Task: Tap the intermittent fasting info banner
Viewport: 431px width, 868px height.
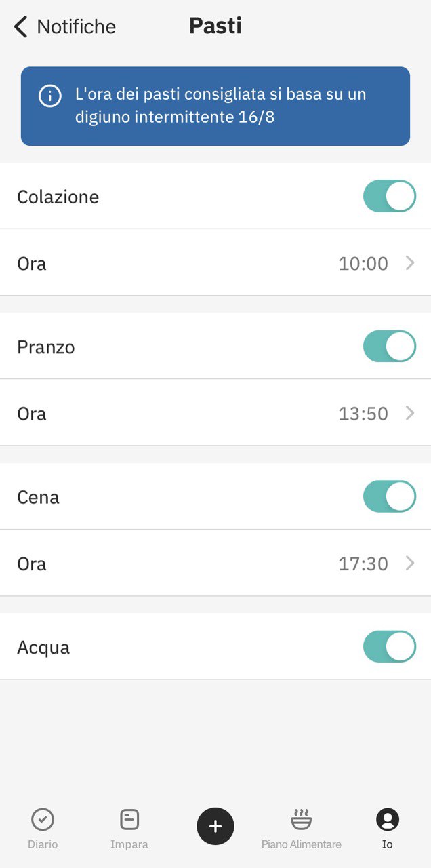Action: pos(215,106)
